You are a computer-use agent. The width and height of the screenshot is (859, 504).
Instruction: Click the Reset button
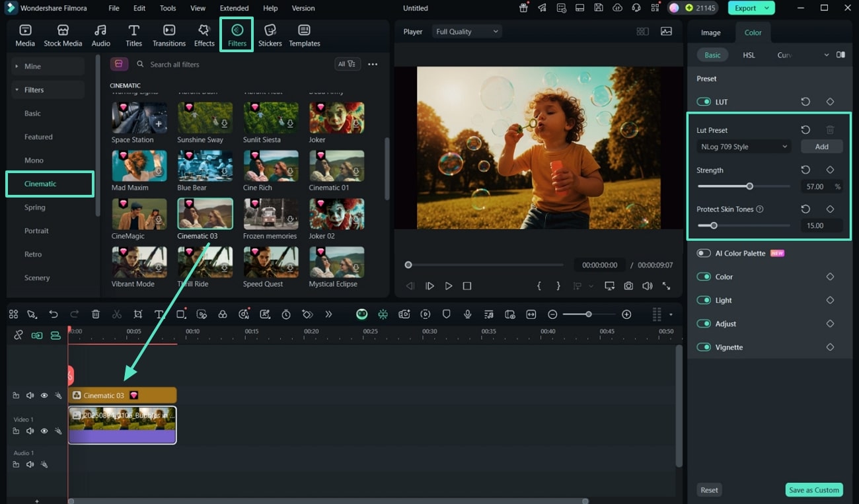[x=709, y=490]
